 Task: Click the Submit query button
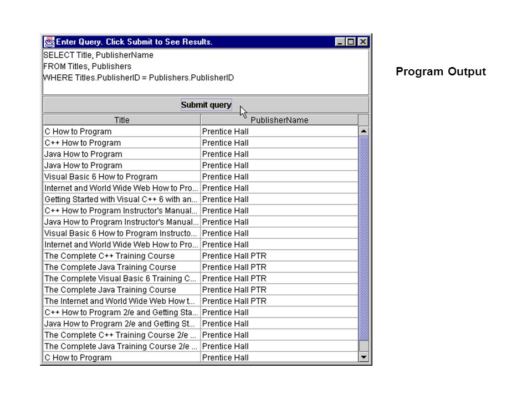click(206, 105)
